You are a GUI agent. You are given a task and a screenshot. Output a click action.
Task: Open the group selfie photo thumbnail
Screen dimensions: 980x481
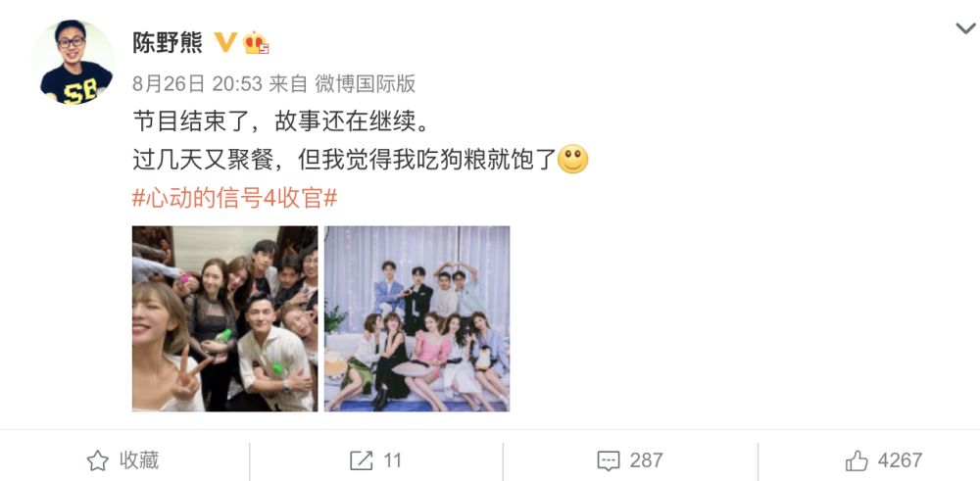(225, 318)
